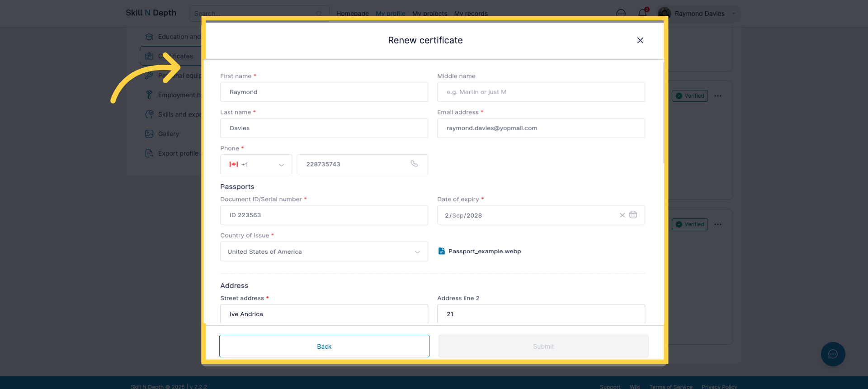
Task: Click the Certificates sidebar icon
Action: [149, 56]
